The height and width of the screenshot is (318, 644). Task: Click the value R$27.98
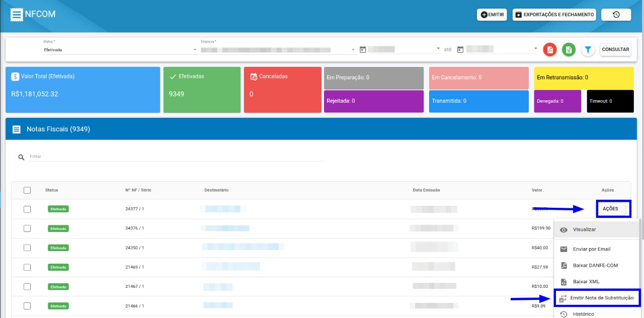pos(540,267)
